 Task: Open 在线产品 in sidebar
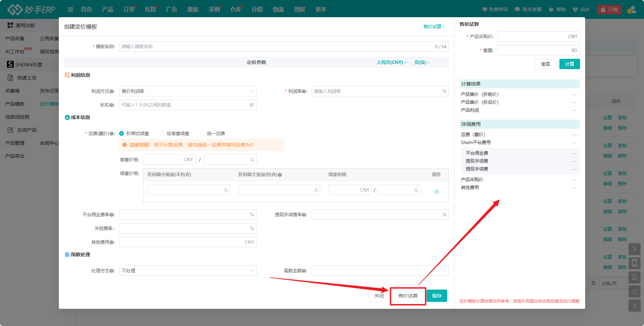pyautogui.click(x=27, y=130)
